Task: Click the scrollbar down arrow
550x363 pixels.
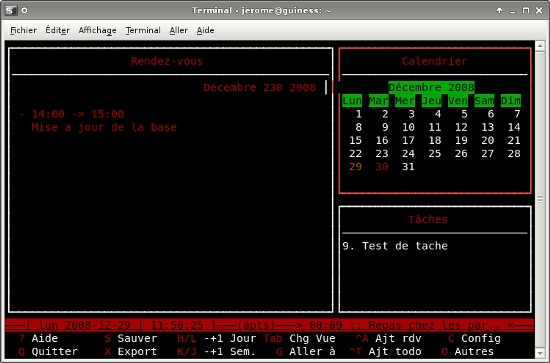Action: coord(540,352)
